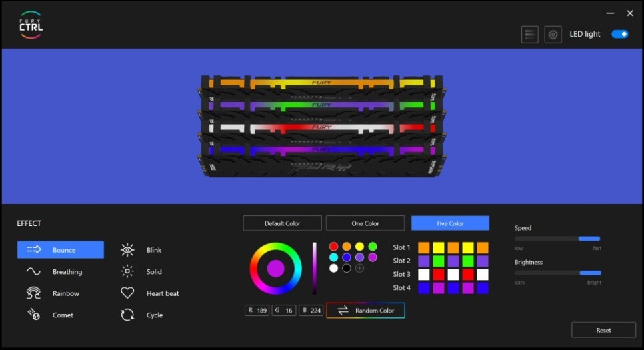The width and height of the screenshot is (644, 350).
Task: Select Slot 4 first blue swatch
Action: pos(424,288)
